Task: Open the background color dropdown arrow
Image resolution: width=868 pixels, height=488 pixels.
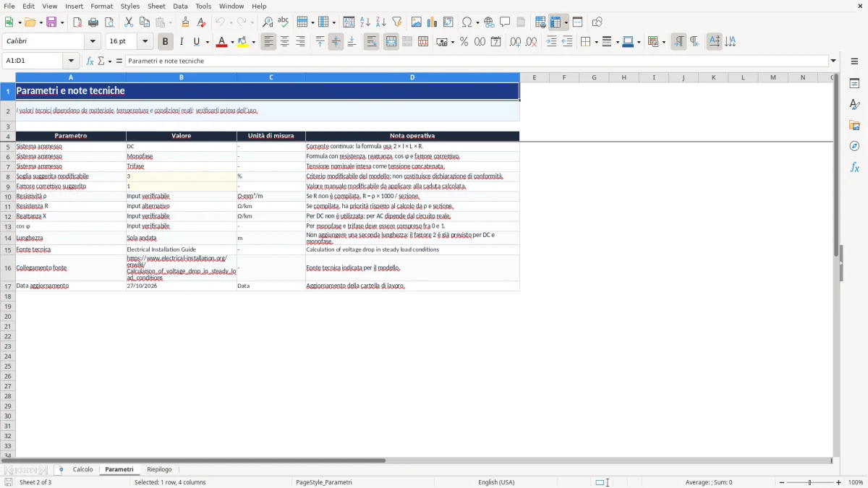Action: point(254,42)
